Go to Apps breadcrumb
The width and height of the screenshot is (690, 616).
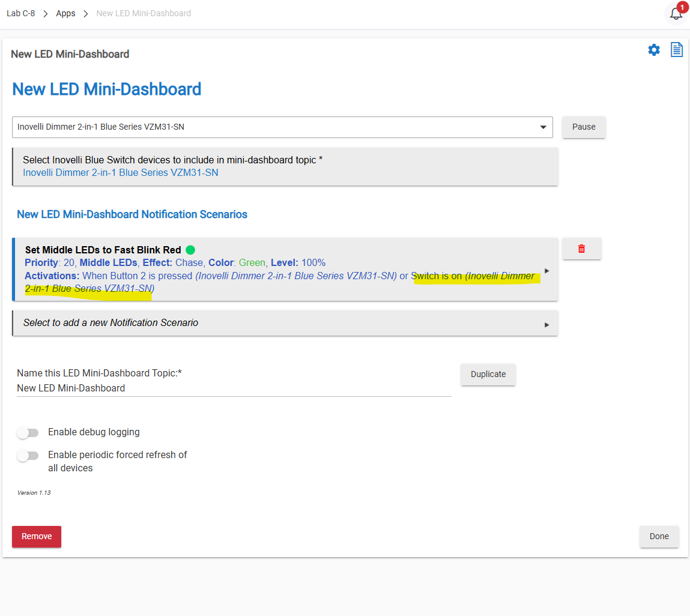click(x=65, y=13)
